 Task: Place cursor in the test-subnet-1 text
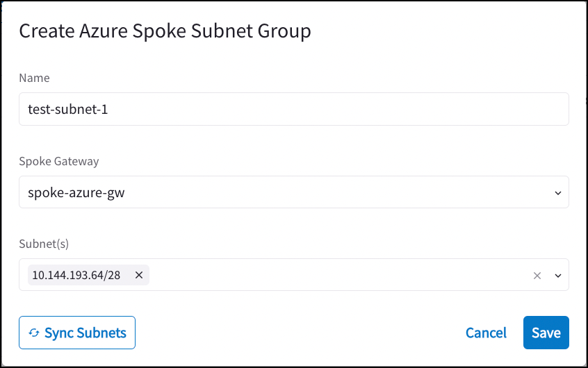[x=68, y=110]
